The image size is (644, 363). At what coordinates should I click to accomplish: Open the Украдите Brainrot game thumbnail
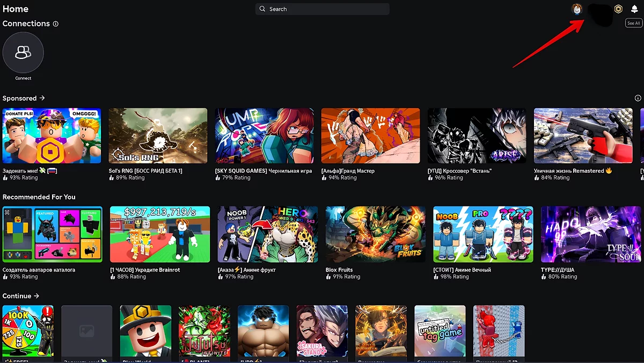(x=160, y=234)
